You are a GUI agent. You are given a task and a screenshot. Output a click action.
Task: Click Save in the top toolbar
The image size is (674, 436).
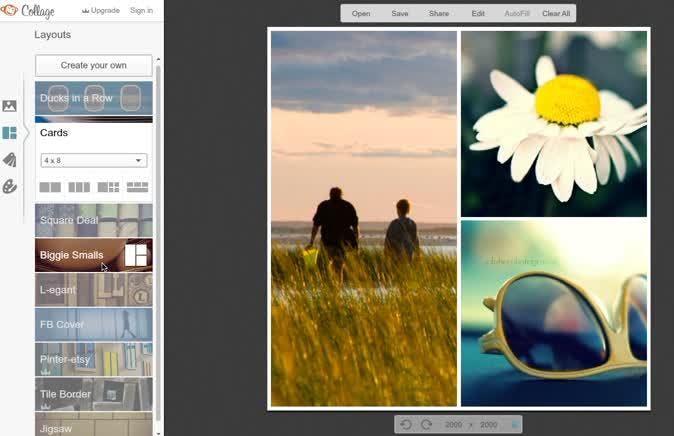tap(400, 14)
